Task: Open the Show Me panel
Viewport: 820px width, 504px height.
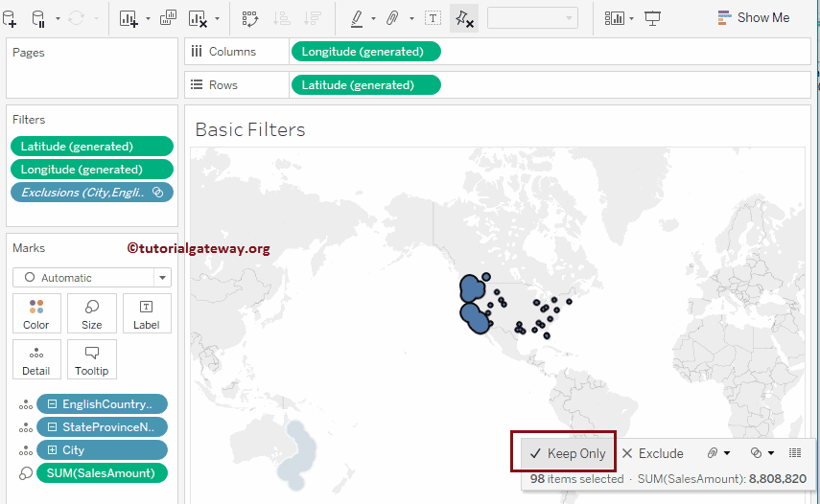Action: click(753, 17)
